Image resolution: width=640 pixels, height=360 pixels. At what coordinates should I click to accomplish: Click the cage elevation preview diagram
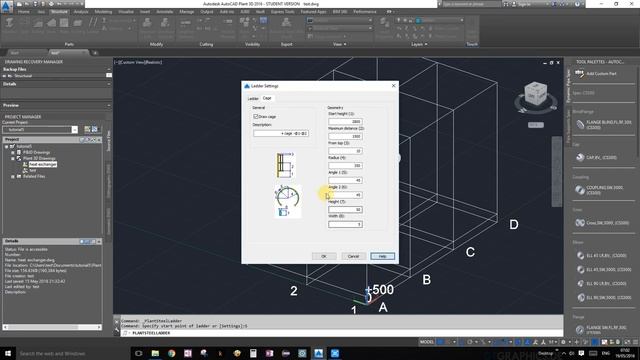[285, 165]
